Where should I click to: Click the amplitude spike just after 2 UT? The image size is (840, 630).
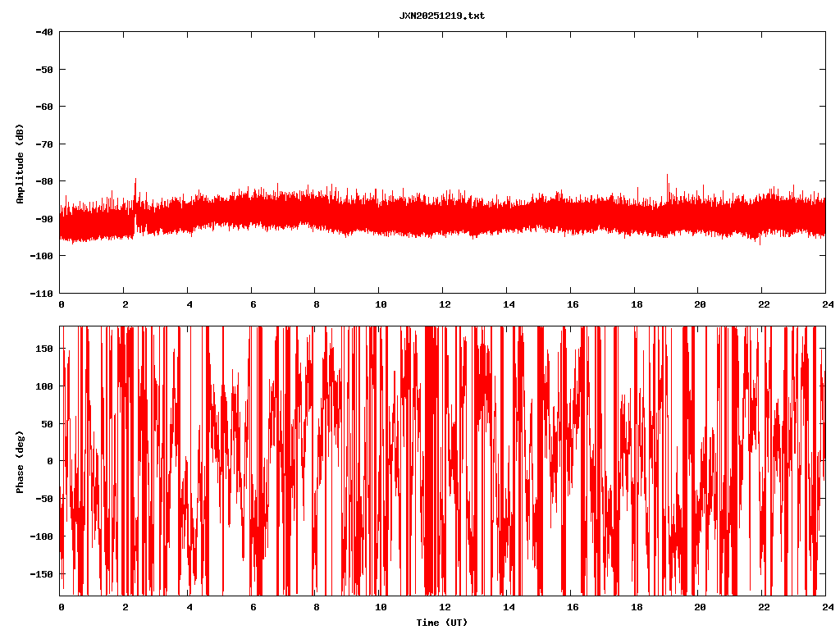pos(135,182)
